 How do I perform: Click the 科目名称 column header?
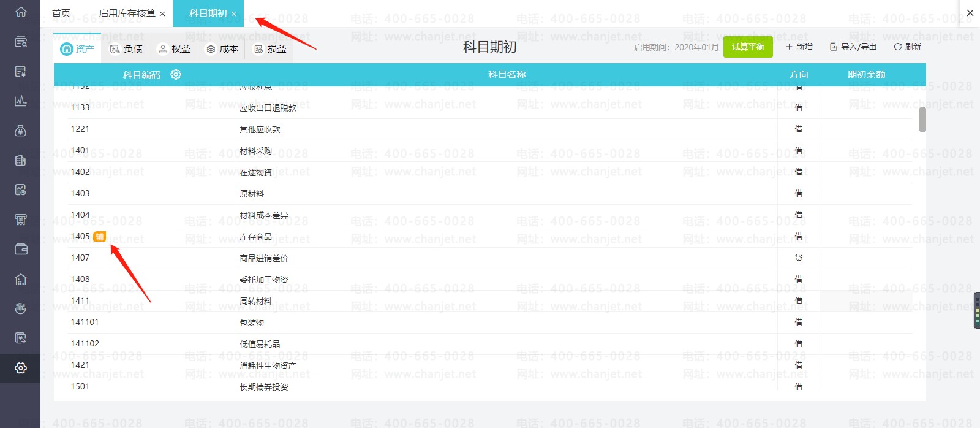point(507,75)
